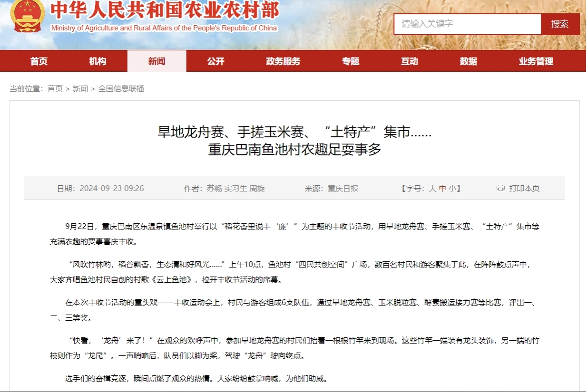587x392 pixels.
Task: Open the 业务管理 menu item
Action: point(536,61)
